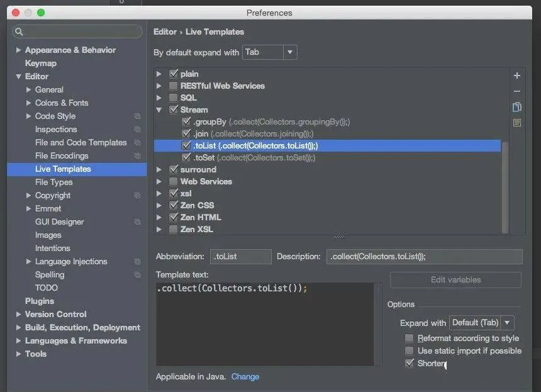Expand the Version Control section

(18, 315)
